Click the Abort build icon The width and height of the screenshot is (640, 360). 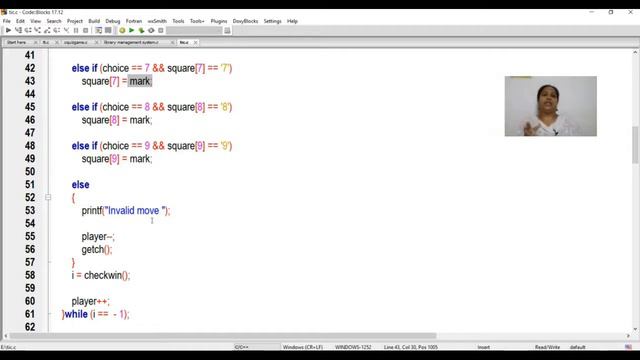(161, 30)
